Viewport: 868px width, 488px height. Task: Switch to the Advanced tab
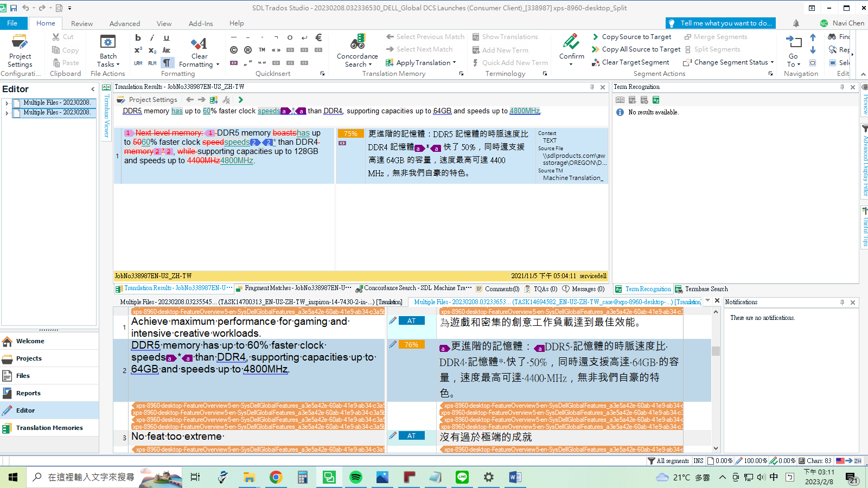pyautogui.click(x=125, y=23)
